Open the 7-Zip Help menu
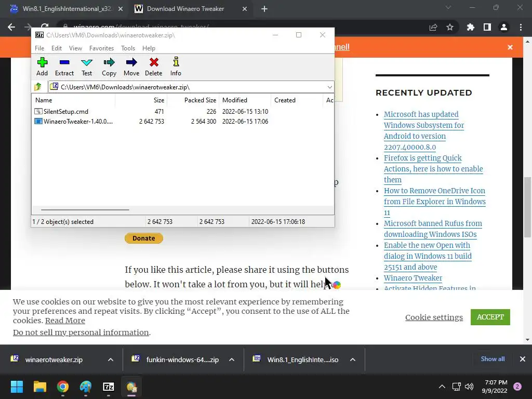This screenshot has width=532, height=399. click(x=149, y=48)
